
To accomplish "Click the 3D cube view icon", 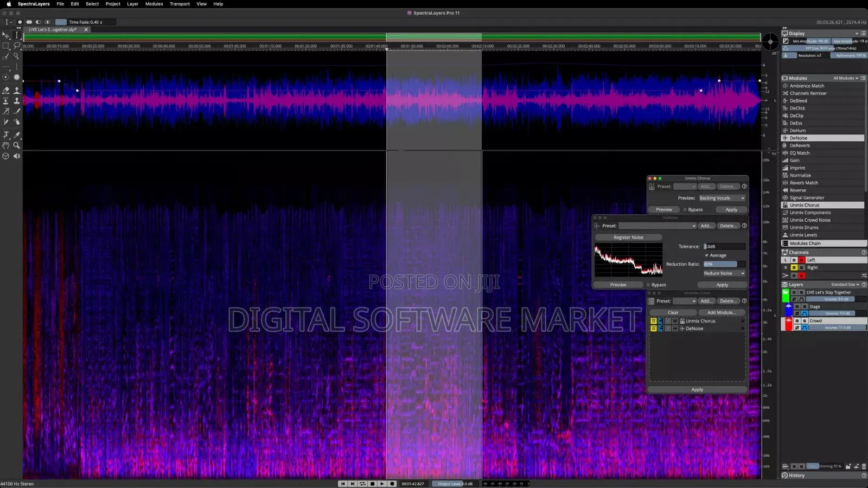I will [6, 156].
